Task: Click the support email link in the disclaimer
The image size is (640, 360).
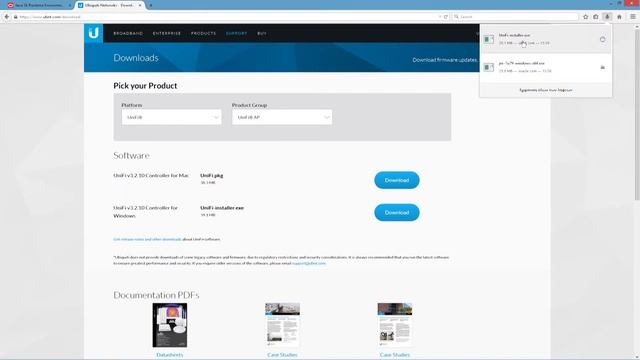Action: point(309,263)
